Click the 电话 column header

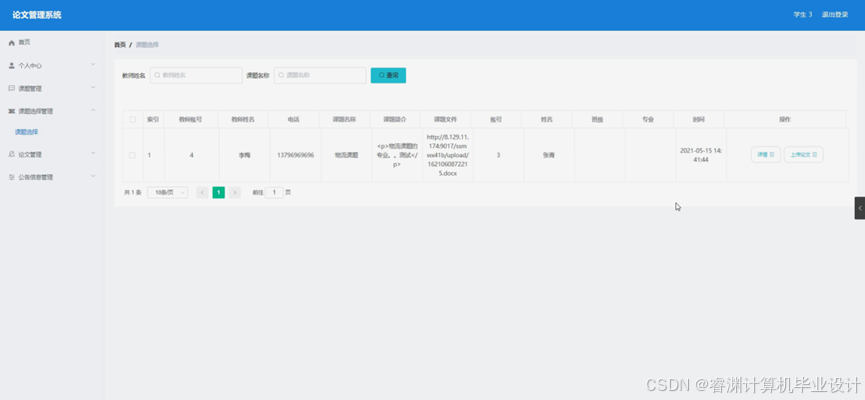coord(293,119)
